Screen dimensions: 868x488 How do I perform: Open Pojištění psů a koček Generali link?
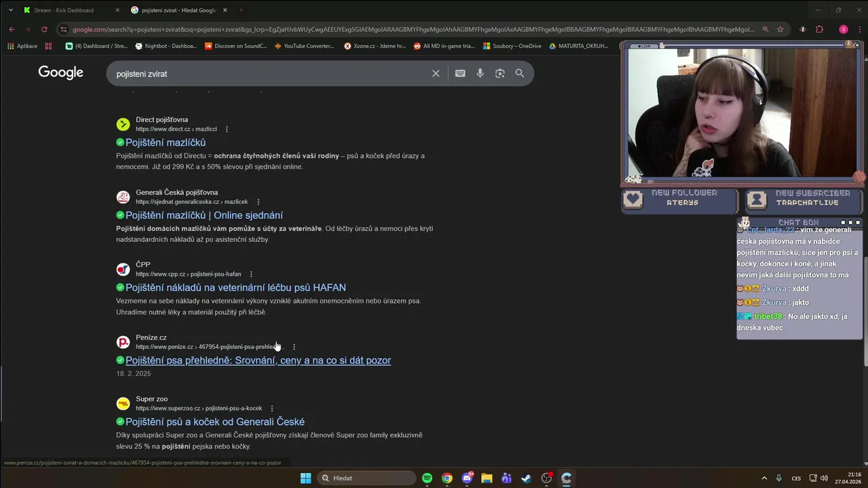pyautogui.click(x=215, y=422)
